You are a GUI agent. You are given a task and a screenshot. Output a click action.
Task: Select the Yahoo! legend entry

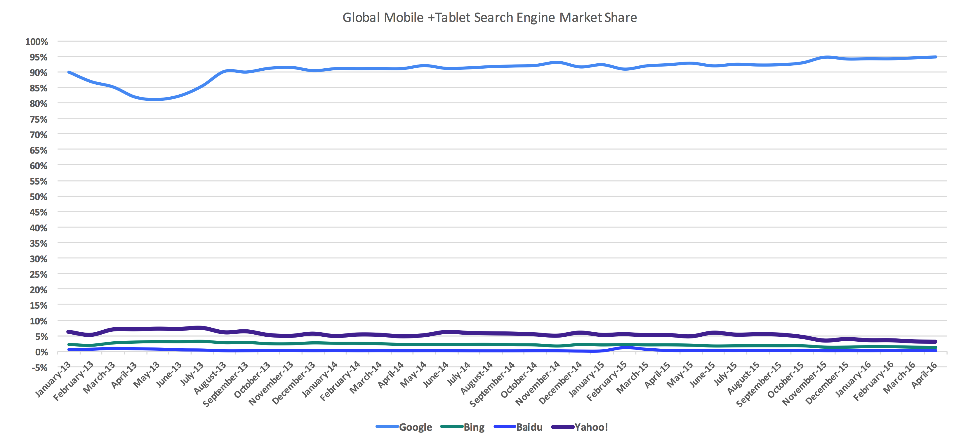[579, 427]
